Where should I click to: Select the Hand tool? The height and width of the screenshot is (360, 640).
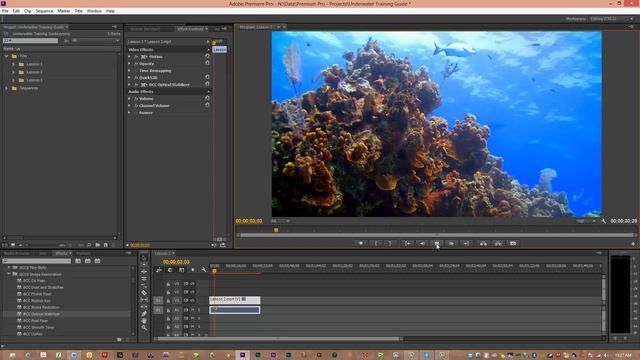(x=144, y=320)
